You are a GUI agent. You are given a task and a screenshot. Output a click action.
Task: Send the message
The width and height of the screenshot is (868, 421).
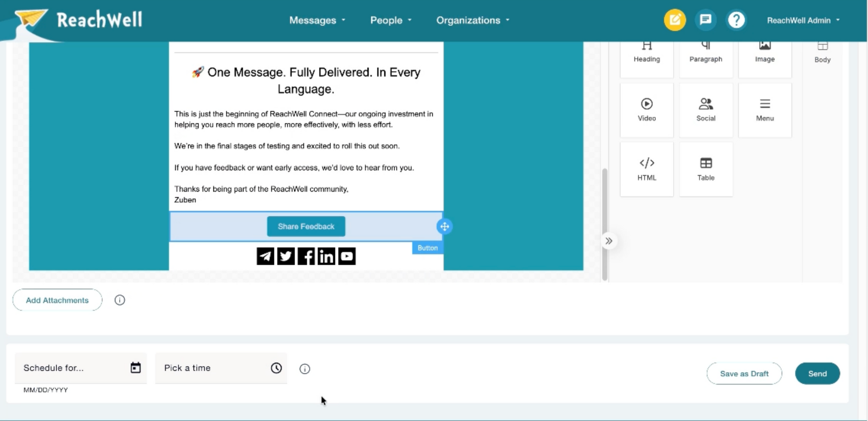coord(817,374)
